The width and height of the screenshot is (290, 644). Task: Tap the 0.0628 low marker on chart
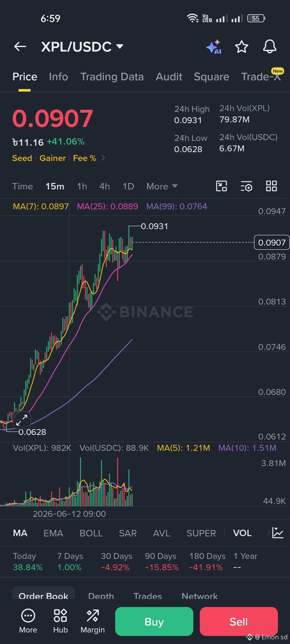pyautogui.click(x=32, y=432)
